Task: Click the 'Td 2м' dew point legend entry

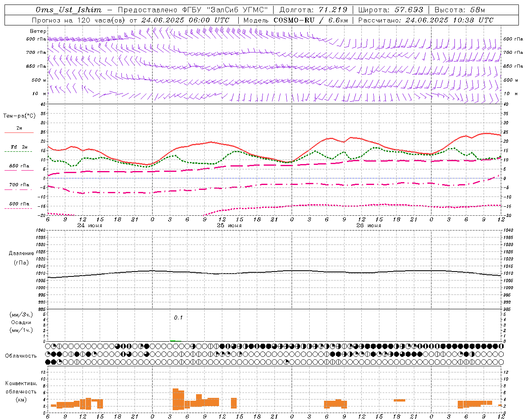Action: pyautogui.click(x=19, y=147)
